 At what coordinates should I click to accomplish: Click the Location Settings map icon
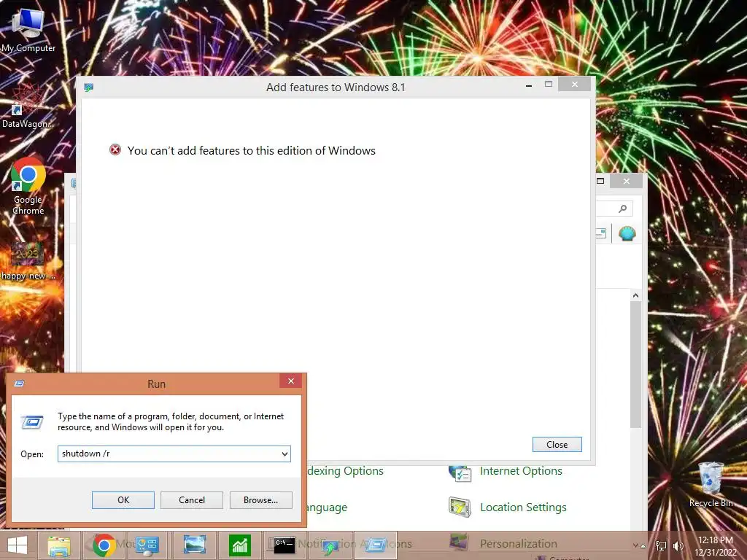point(460,507)
